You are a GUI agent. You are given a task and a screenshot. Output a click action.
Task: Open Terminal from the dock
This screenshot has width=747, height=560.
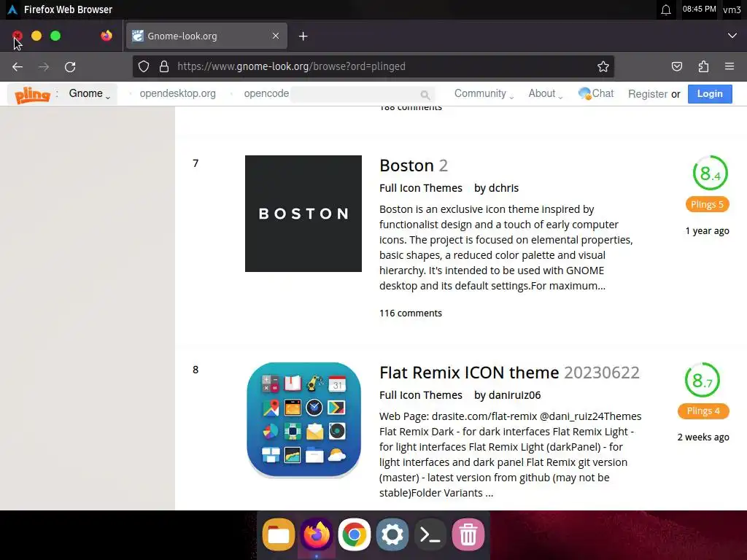pyautogui.click(x=430, y=534)
